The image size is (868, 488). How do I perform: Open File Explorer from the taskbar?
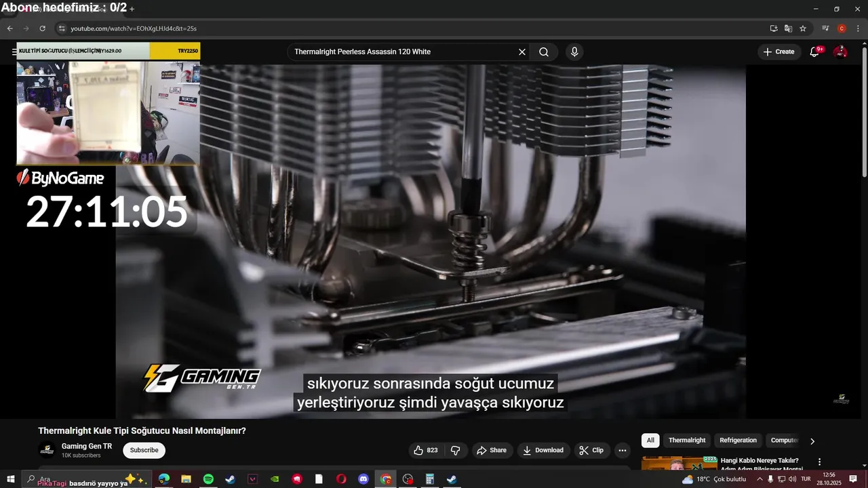tap(186, 479)
